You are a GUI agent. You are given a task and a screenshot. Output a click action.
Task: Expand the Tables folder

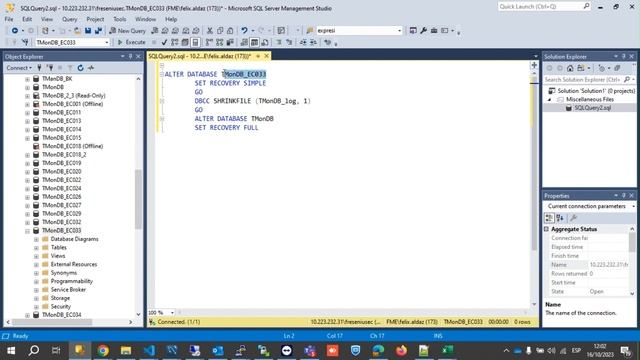pos(36,248)
